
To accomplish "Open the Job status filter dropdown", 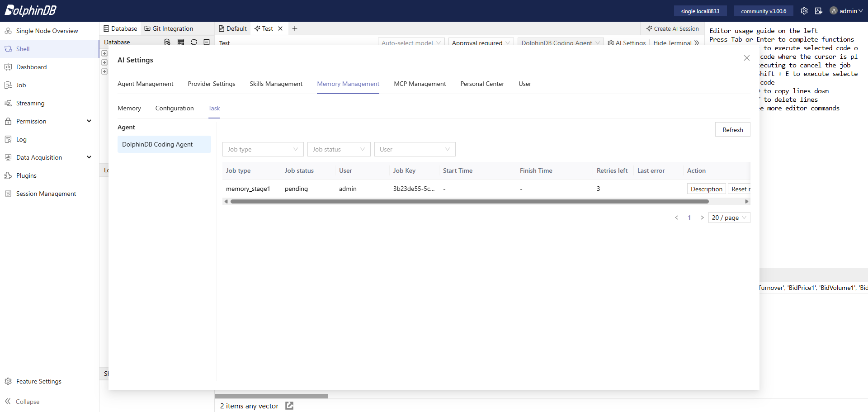I will point(339,149).
